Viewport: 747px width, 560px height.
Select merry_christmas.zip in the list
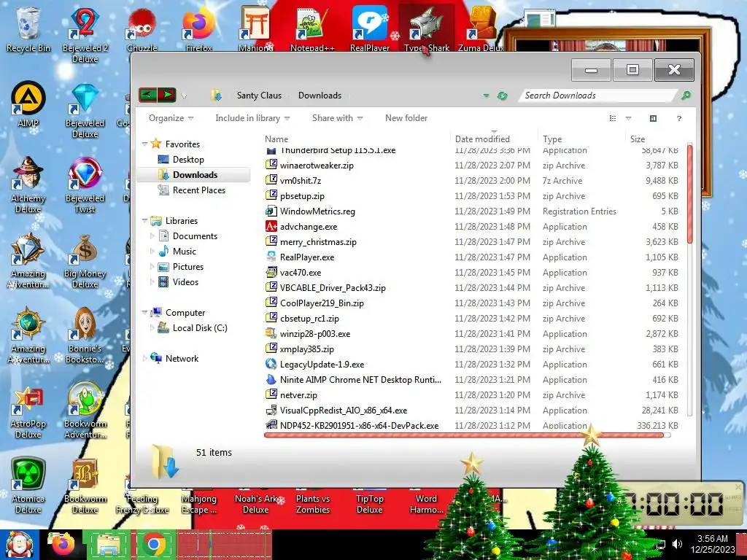[318, 242]
